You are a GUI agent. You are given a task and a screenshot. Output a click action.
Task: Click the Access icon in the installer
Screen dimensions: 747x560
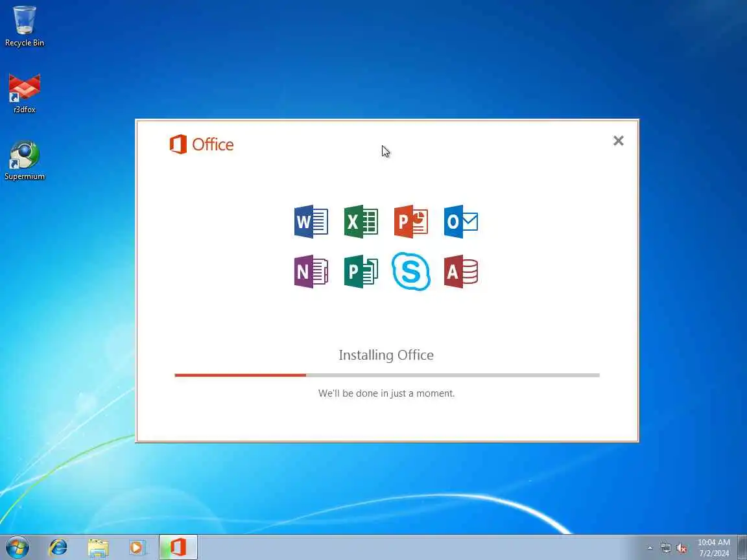(460, 272)
